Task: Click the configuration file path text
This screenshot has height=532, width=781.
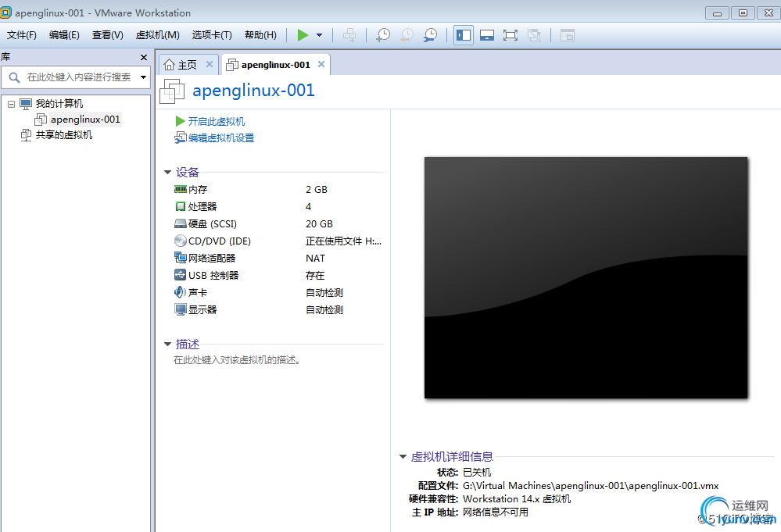Action: point(591,486)
